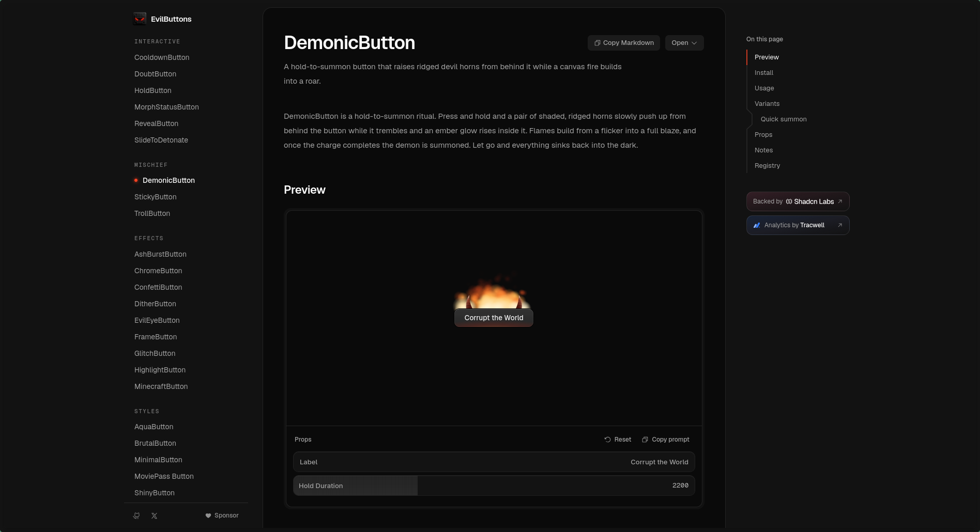Go to Quick summon subsection

(784, 119)
